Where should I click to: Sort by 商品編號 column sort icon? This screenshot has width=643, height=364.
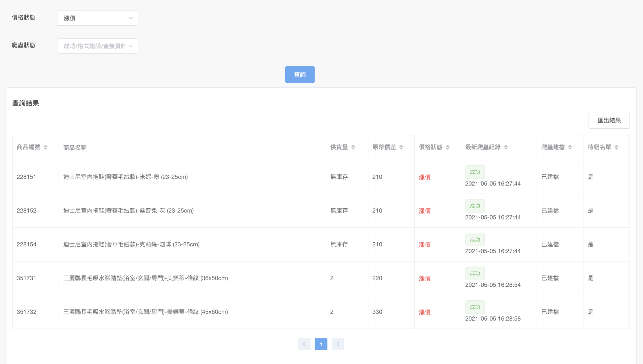46,147
